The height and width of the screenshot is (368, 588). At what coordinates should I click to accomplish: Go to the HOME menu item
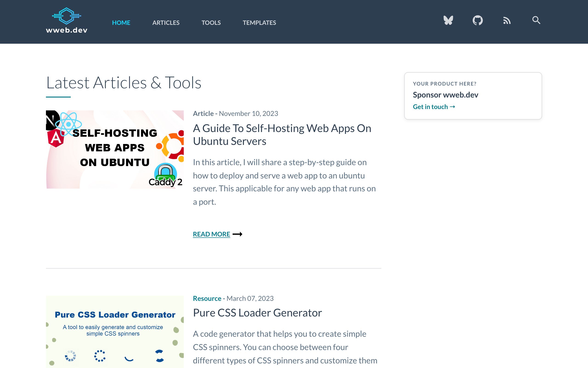121,23
